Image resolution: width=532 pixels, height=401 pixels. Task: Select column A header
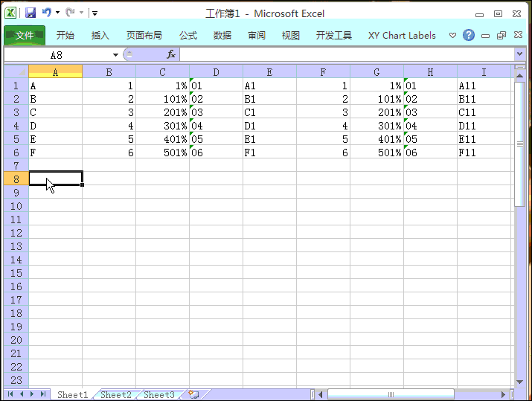point(55,72)
